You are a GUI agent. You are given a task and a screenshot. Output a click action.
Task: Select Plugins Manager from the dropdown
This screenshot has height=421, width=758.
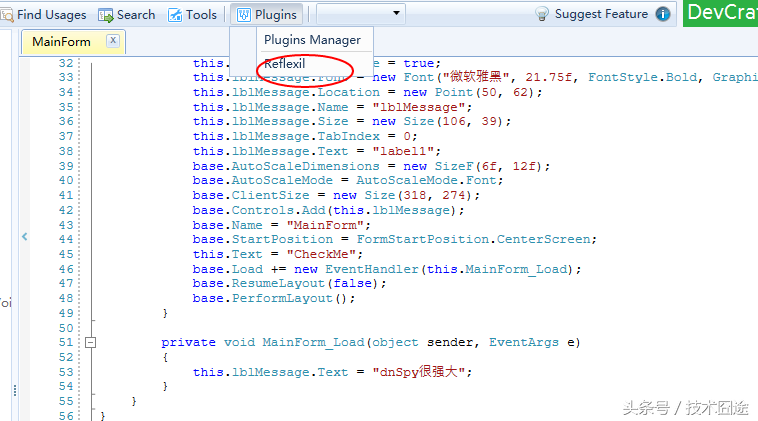(x=312, y=40)
